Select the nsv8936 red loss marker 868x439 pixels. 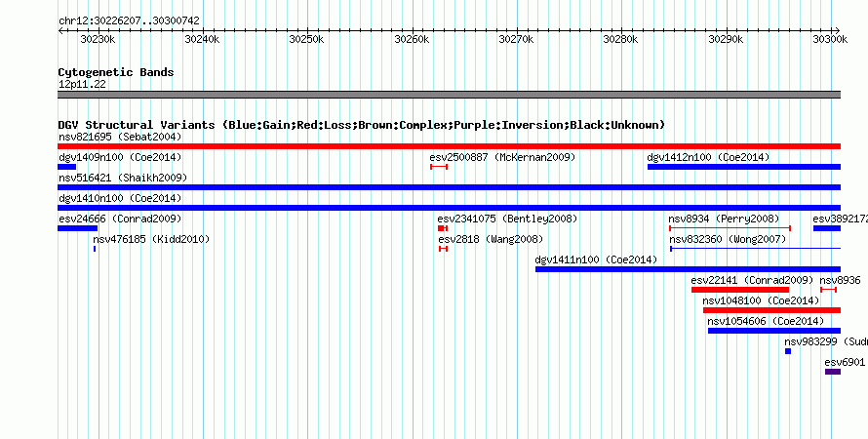829,290
